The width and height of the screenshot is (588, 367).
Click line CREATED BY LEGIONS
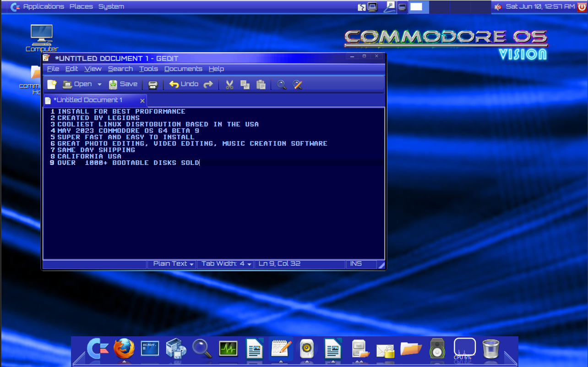click(x=98, y=118)
